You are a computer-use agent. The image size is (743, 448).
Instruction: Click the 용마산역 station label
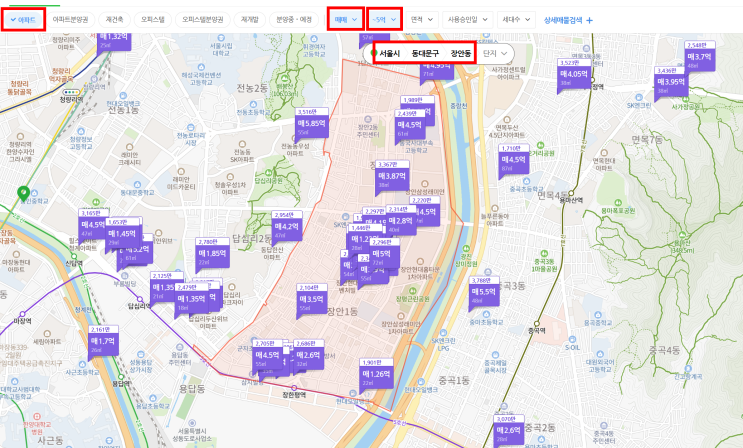pyautogui.click(x=570, y=200)
